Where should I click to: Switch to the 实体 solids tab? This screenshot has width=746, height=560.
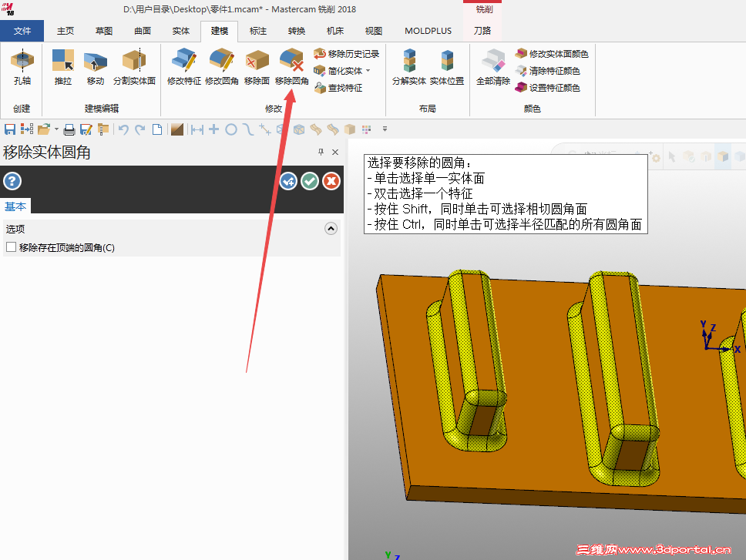181,31
